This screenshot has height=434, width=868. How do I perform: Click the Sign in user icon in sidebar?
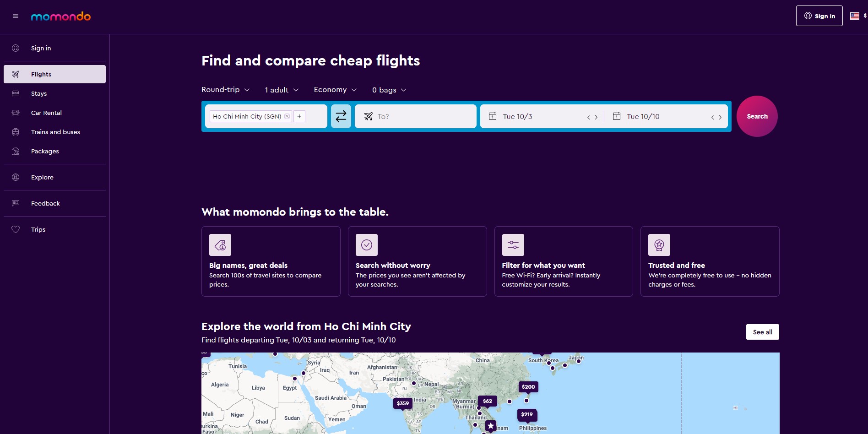[16, 48]
